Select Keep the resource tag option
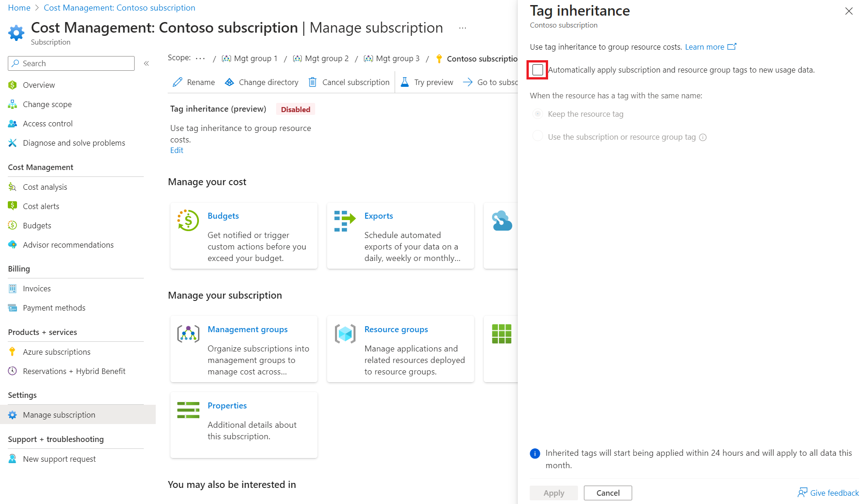 (538, 114)
